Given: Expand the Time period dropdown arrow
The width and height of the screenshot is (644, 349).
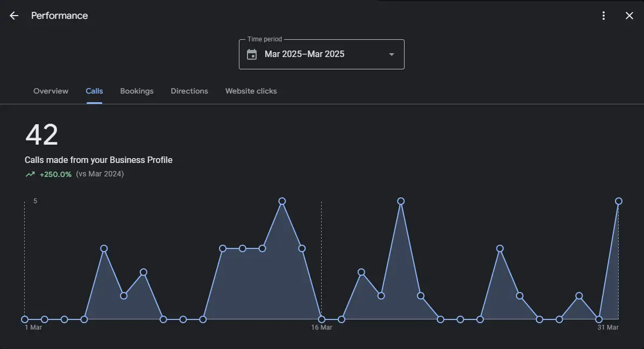Looking at the screenshot, I should (391, 54).
